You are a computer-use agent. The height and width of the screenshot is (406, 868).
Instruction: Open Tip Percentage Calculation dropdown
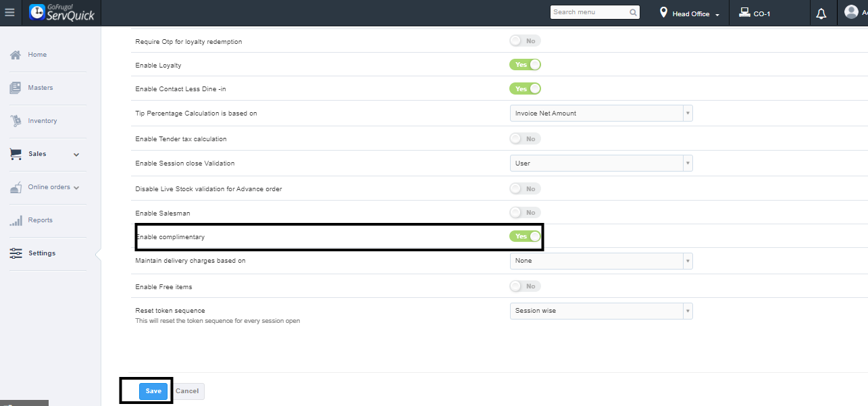point(601,113)
